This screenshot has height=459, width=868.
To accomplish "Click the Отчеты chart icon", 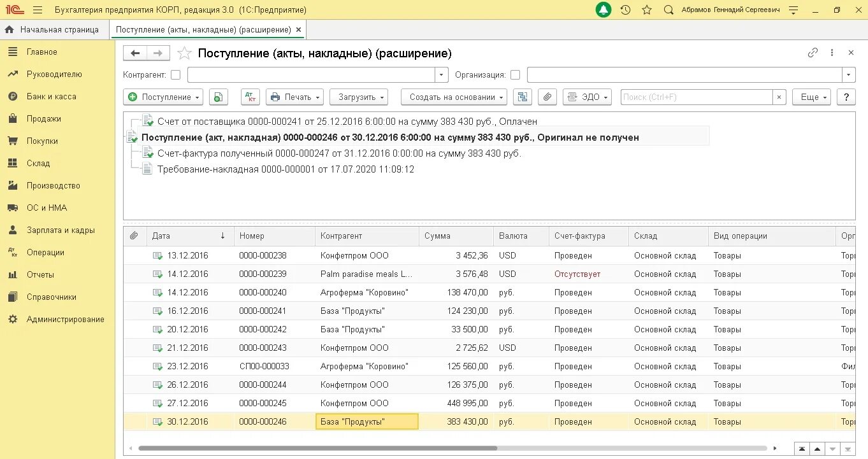I will point(13,275).
